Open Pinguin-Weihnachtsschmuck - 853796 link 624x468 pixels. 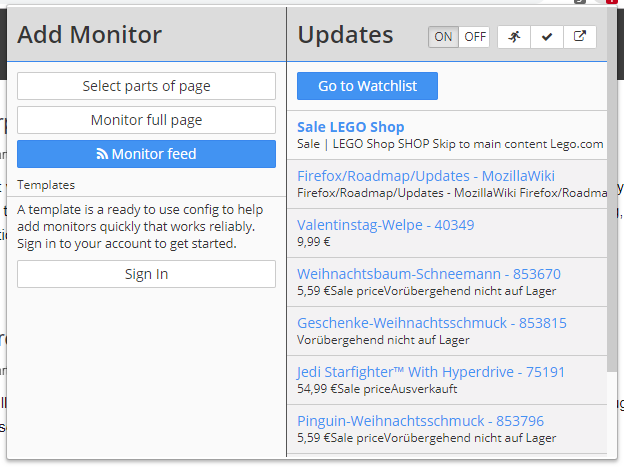pyautogui.click(x=420, y=421)
